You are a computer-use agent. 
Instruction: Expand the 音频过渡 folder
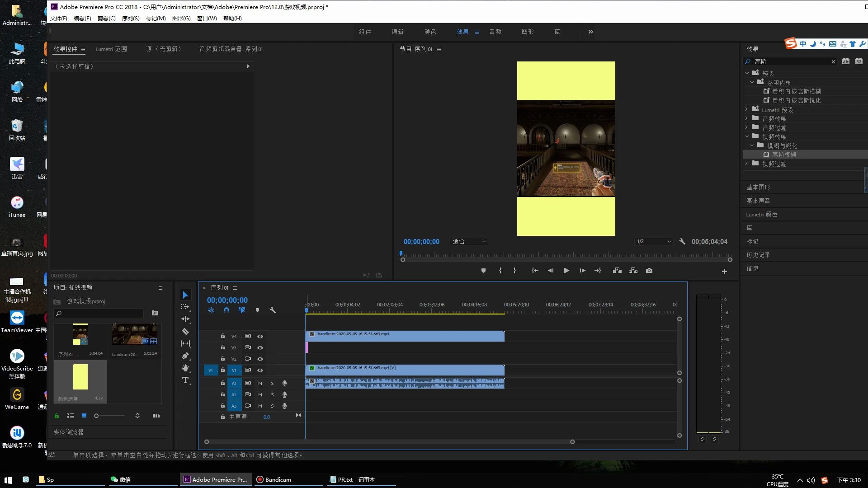pos(747,127)
